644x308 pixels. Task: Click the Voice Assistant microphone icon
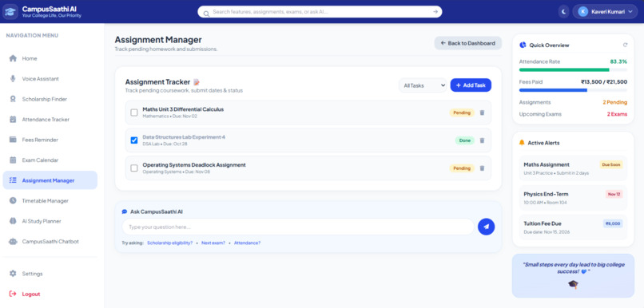13,79
